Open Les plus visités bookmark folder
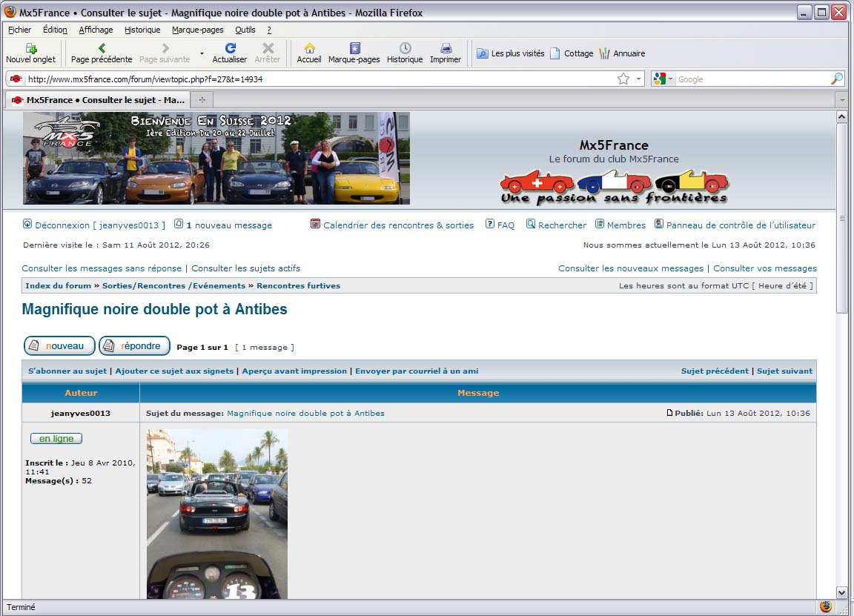Viewport: 854px width, 616px height. (x=510, y=53)
